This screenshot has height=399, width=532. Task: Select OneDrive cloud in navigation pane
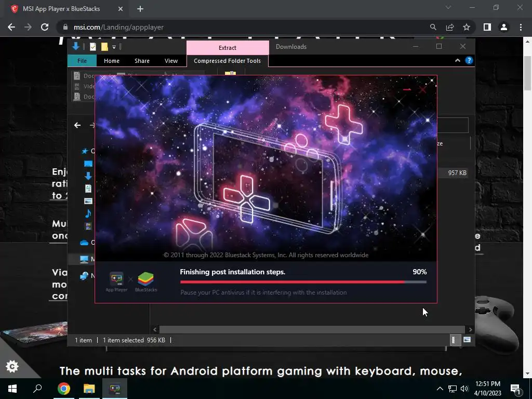(84, 242)
